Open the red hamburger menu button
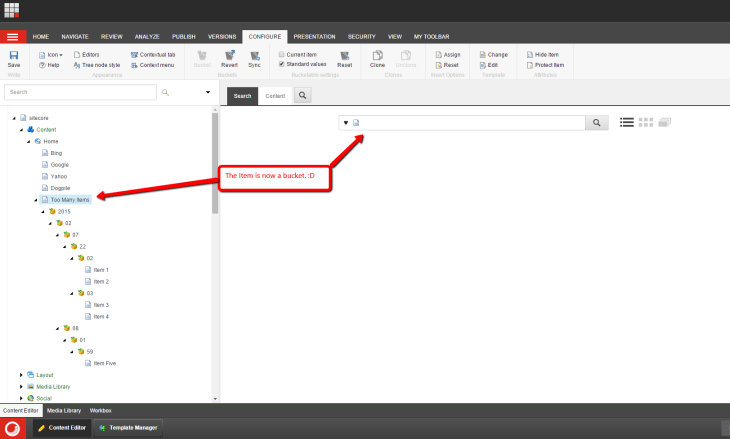The width and height of the screenshot is (730, 439). pyautogui.click(x=12, y=36)
